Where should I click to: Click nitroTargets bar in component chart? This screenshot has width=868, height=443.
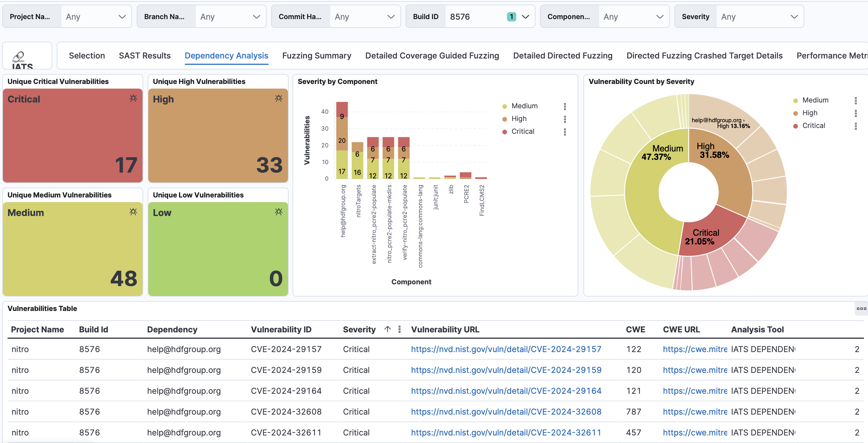(358, 160)
